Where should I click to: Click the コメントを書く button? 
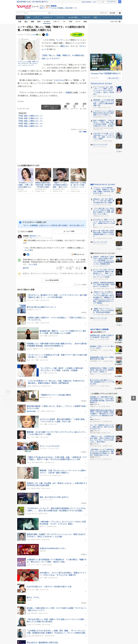pyautogui.click(x=69, y=231)
